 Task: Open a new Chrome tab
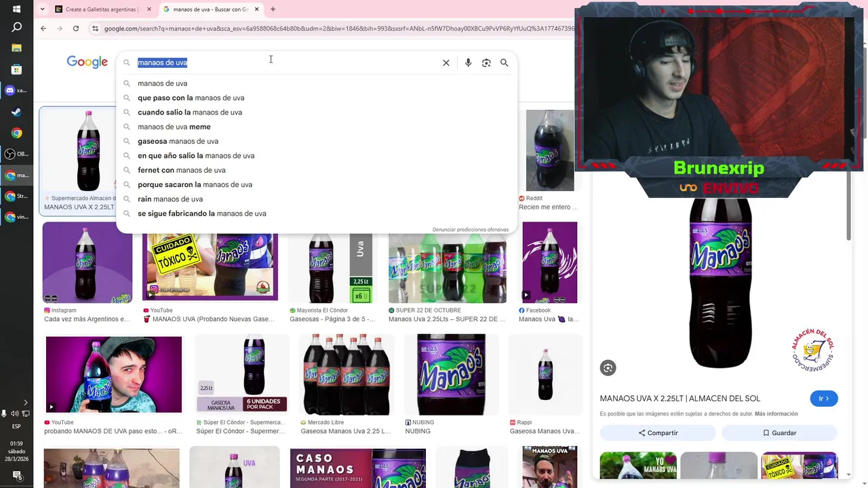tap(273, 9)
